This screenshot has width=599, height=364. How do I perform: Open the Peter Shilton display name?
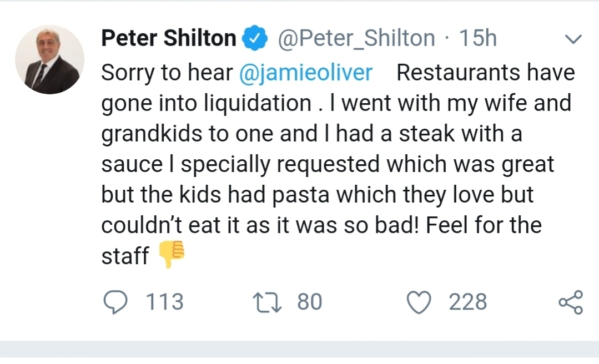coord(168,38)
